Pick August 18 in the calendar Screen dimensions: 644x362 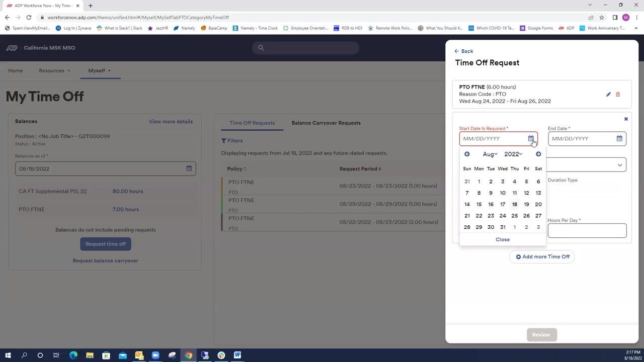tap(514, 205)
